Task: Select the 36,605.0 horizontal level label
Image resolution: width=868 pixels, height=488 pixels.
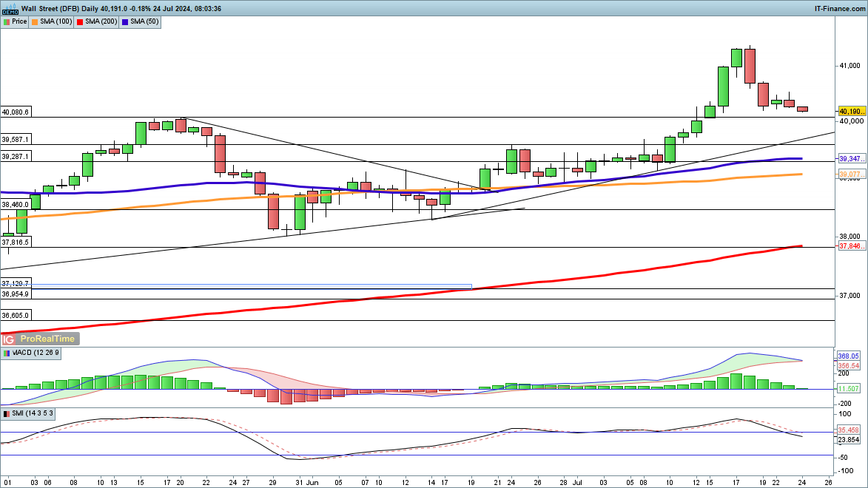Action: point(16,316)
